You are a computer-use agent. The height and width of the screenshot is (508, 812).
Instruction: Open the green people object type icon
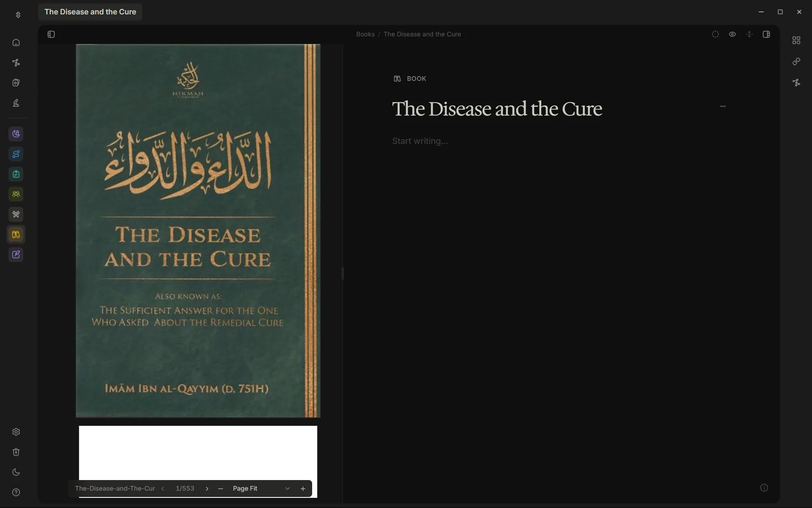tap(16, 194)
